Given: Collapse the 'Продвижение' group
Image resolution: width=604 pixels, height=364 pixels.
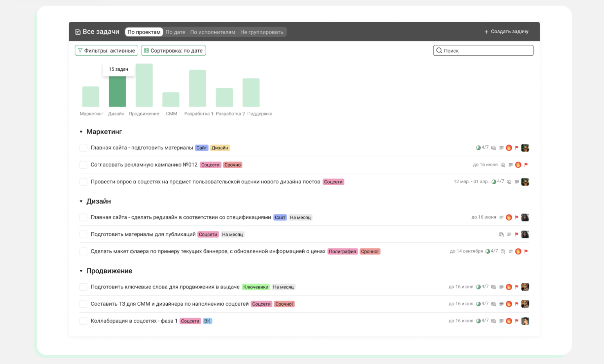Looking at the screenshot, I should tap(81, 271).
